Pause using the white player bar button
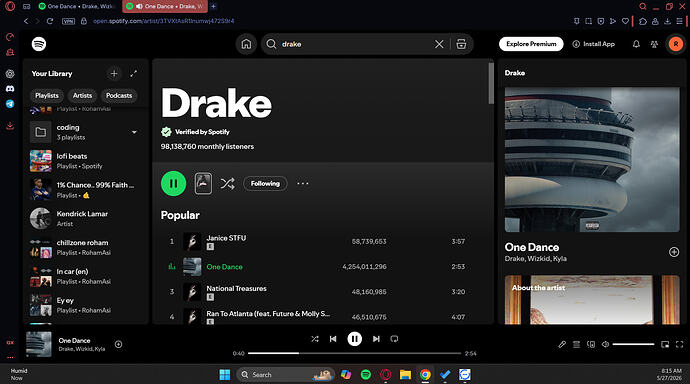The image size is (690, 384). tap(354, 339)
